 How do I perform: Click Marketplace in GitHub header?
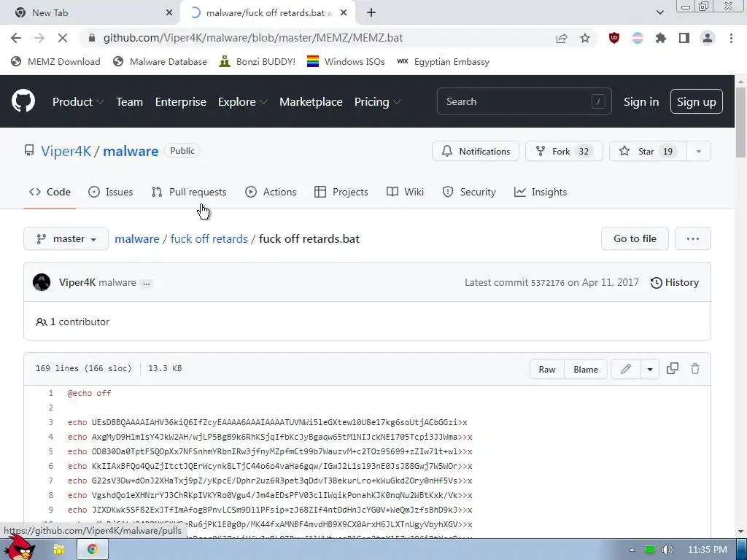[311, 102]
